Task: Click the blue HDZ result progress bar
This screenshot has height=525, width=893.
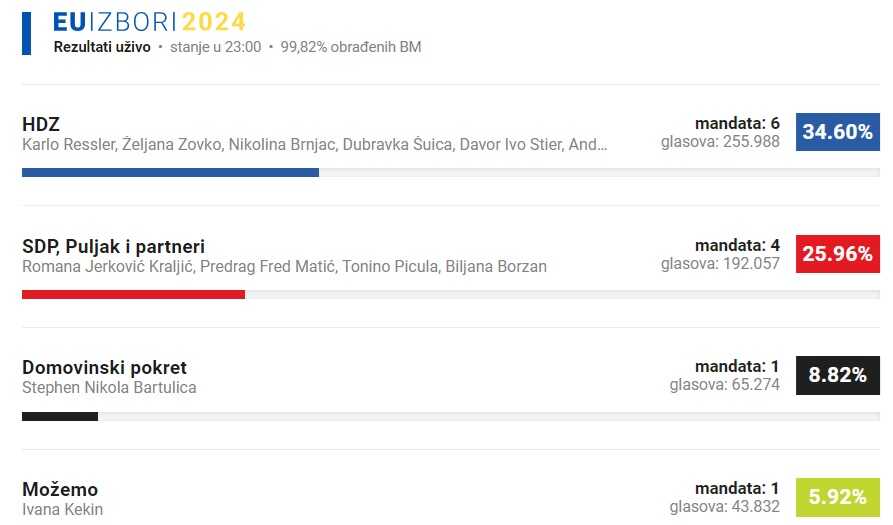Action: click(x=170, y=173)
